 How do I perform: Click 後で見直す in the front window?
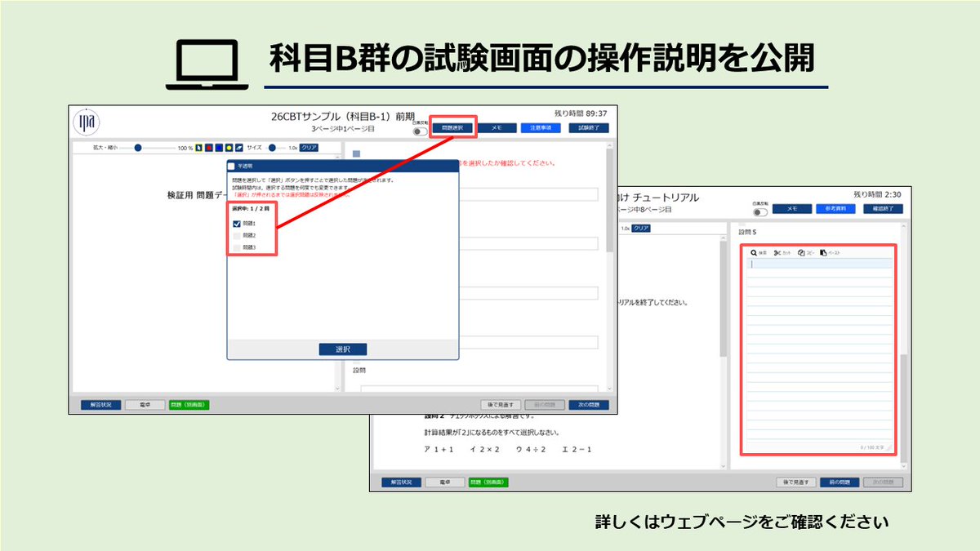(501, 405)
